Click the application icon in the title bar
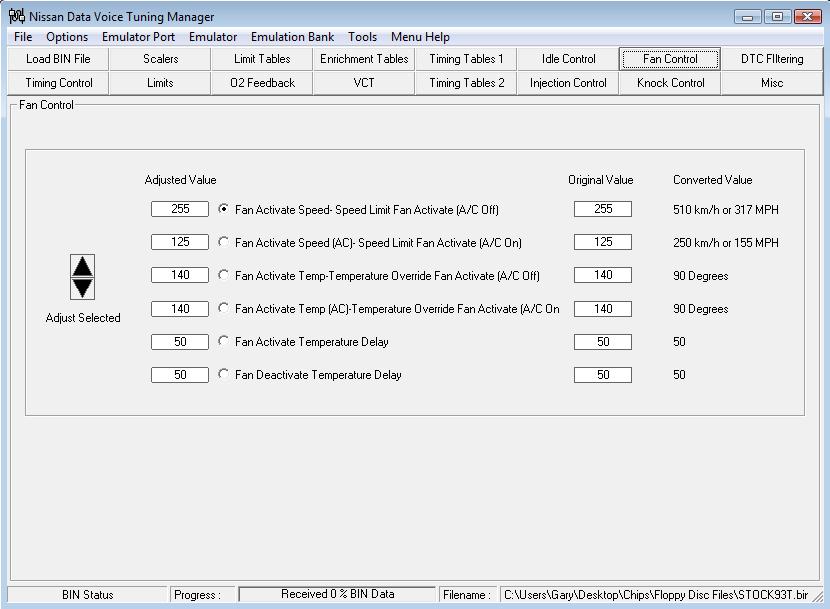This screenshot has width=830, height=609. (16, 16)
